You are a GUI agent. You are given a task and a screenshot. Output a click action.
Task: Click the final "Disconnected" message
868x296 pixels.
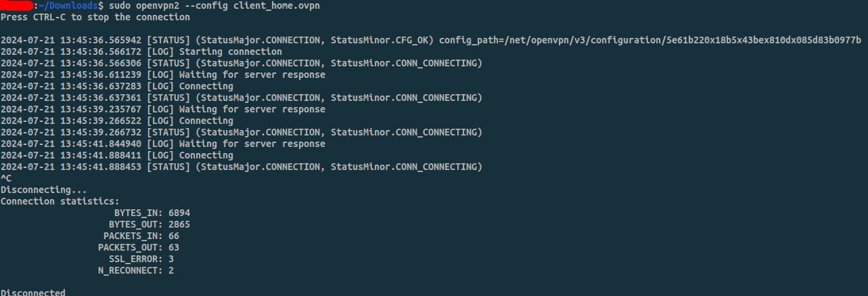click(32, 292)
